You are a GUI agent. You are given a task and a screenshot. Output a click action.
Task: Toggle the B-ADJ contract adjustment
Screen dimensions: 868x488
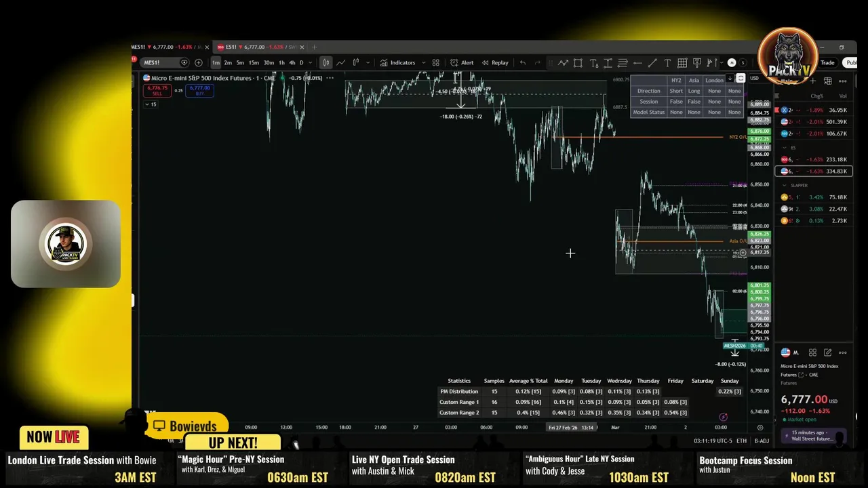click(762, 441)
